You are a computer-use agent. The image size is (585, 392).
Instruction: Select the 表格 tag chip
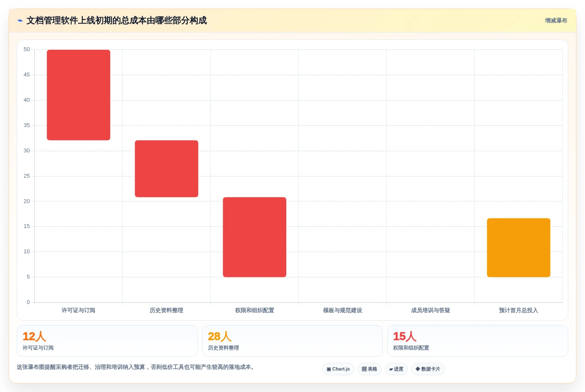370,369
